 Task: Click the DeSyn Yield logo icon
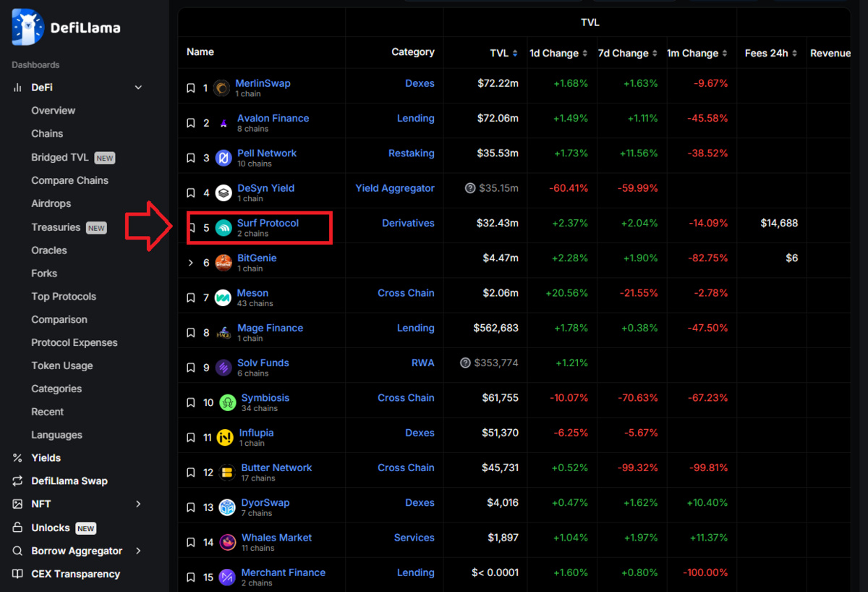coord(224,193)
